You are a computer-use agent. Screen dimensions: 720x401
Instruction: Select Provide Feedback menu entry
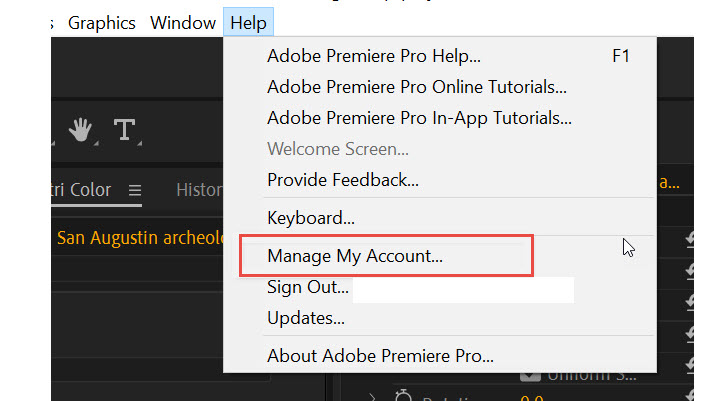(x=342, y=180)
